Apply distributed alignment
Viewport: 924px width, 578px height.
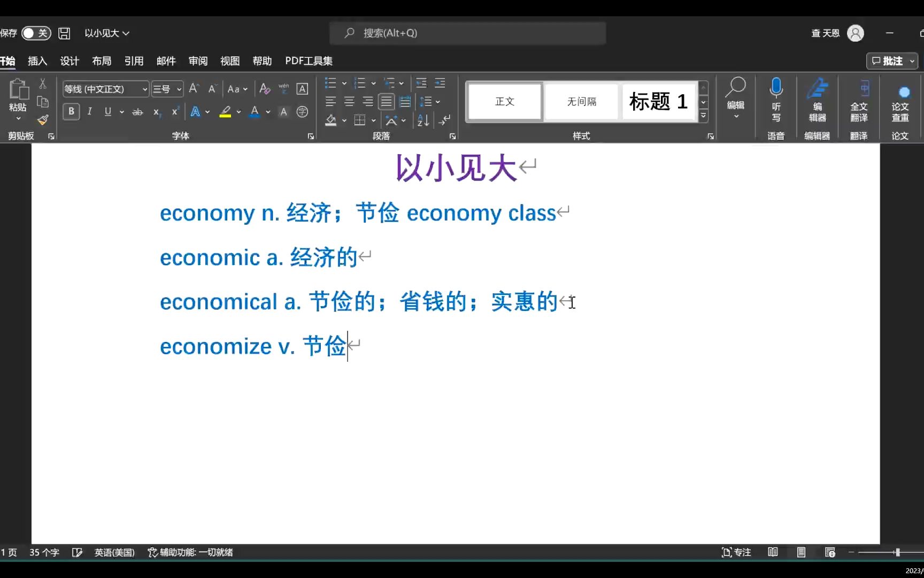[405, 101]
